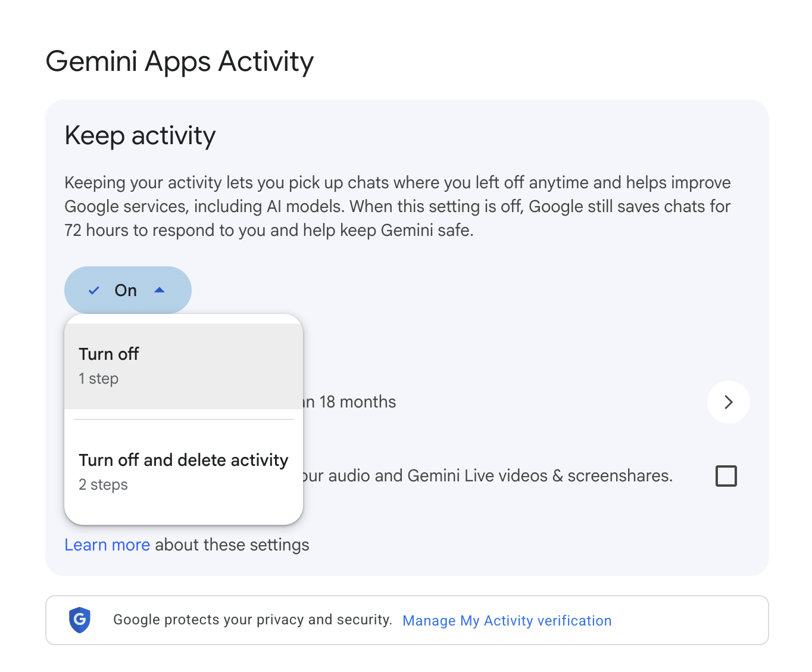
Task: Click the Google shield privacy icon
Action: pyautogui.click(x=80, y=620)
